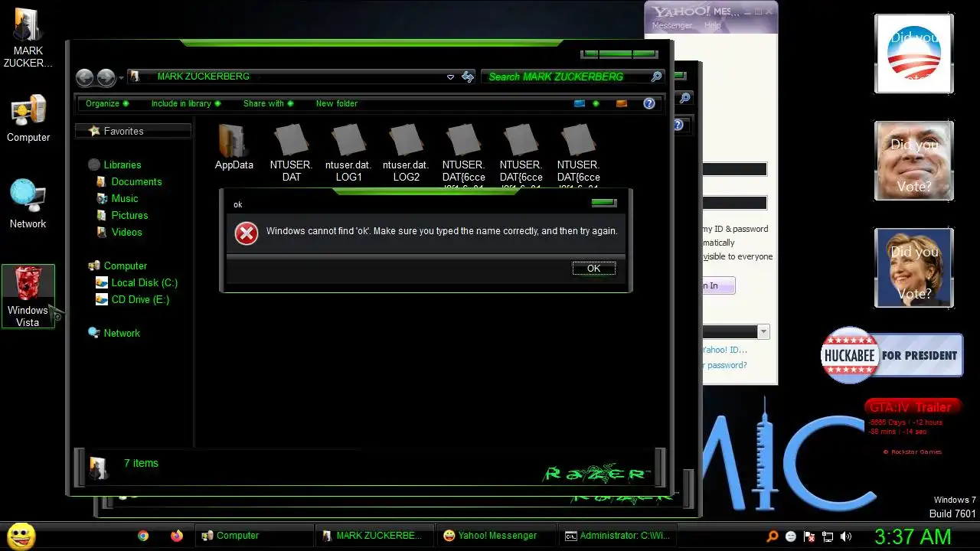Click the orange magnifier tray icon
This screenshot has height=551, width=980.
(x=773, y=536)
